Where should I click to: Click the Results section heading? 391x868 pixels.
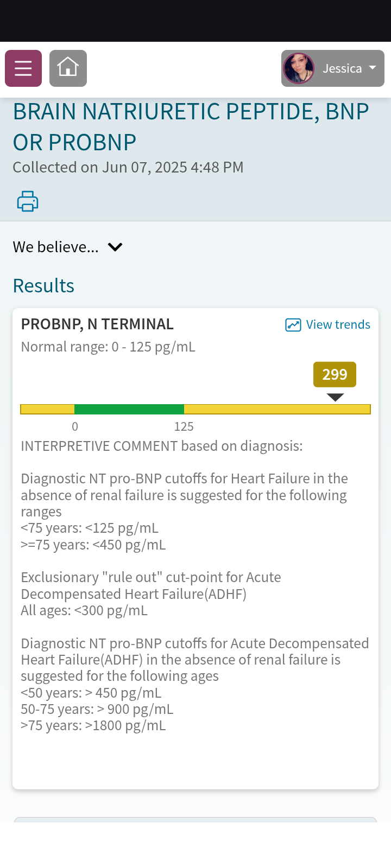tap(43, 286)
